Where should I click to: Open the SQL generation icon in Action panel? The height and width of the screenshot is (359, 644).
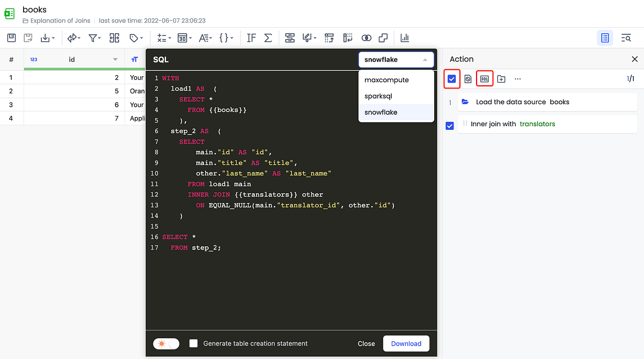[485, 78]
